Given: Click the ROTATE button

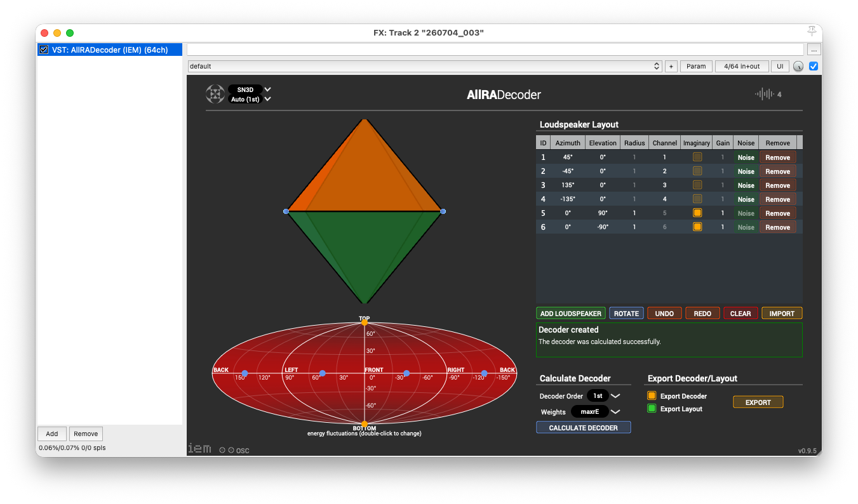Looking at the screenshot, I should (626, 314).
